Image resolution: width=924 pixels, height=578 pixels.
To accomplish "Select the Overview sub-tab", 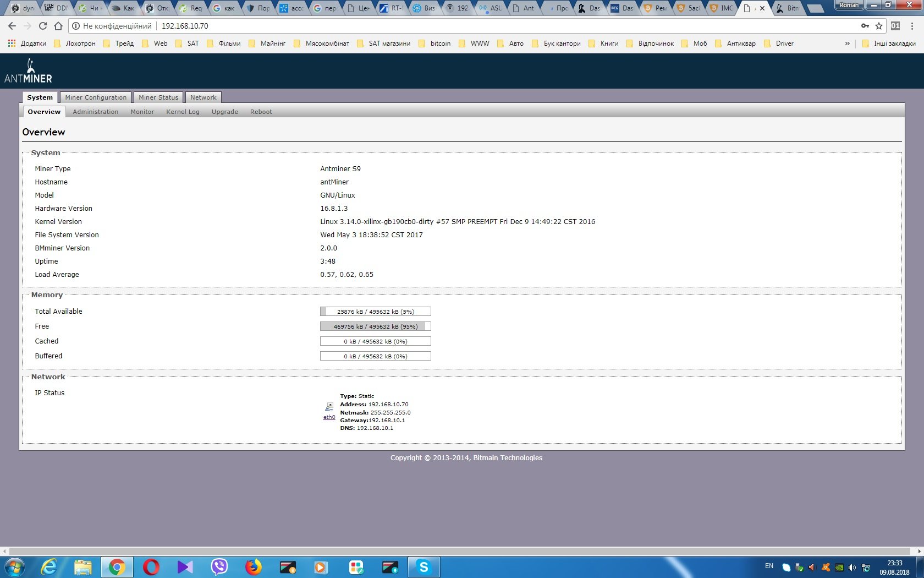I will [44, 112].
